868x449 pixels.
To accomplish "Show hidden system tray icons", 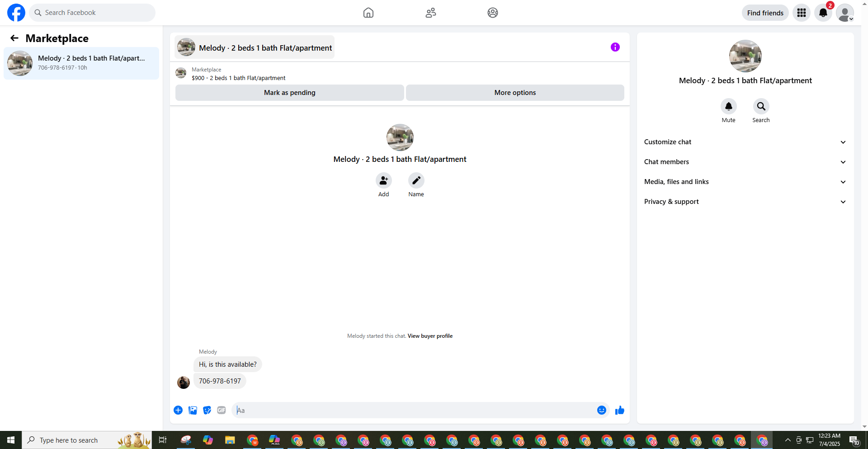I will 788,440.
